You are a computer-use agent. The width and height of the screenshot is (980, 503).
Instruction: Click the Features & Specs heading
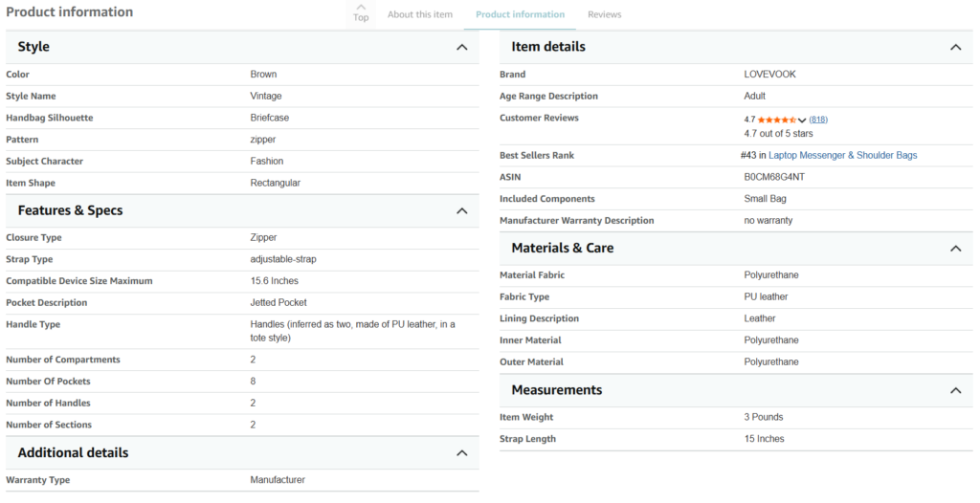pos(70,210)
